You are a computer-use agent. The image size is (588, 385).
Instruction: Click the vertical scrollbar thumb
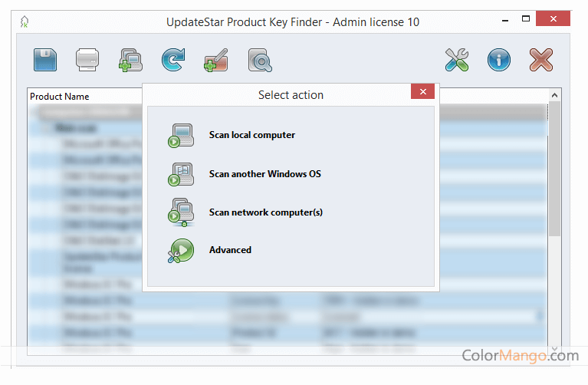[554, 169]
